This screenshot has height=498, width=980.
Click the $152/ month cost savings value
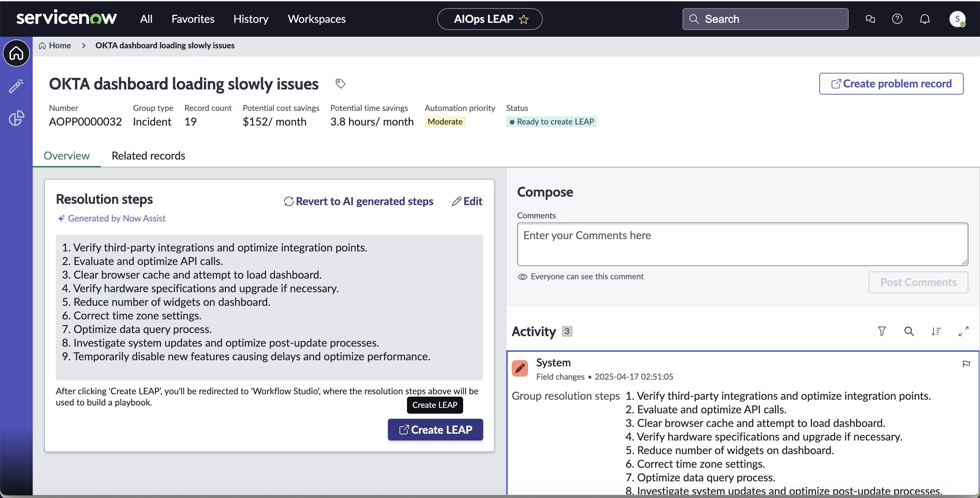tap(274, 121)
